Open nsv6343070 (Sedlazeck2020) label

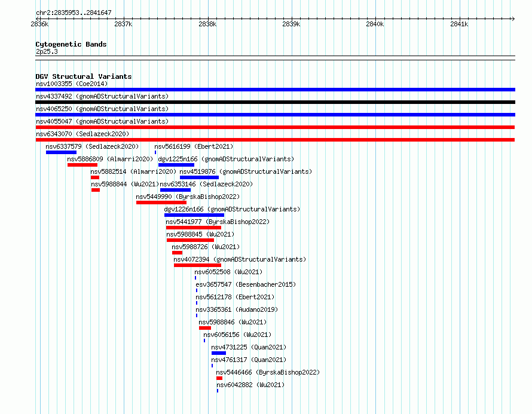(82, 134)
